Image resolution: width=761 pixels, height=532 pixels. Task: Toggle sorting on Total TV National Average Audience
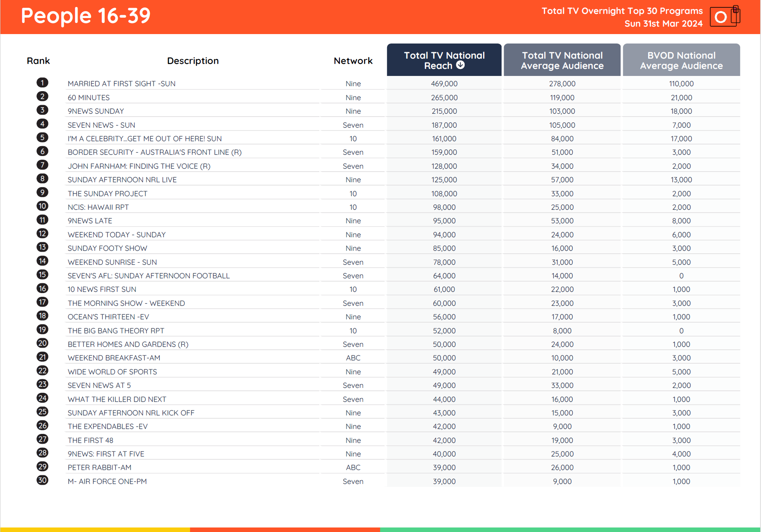(562, 60)
